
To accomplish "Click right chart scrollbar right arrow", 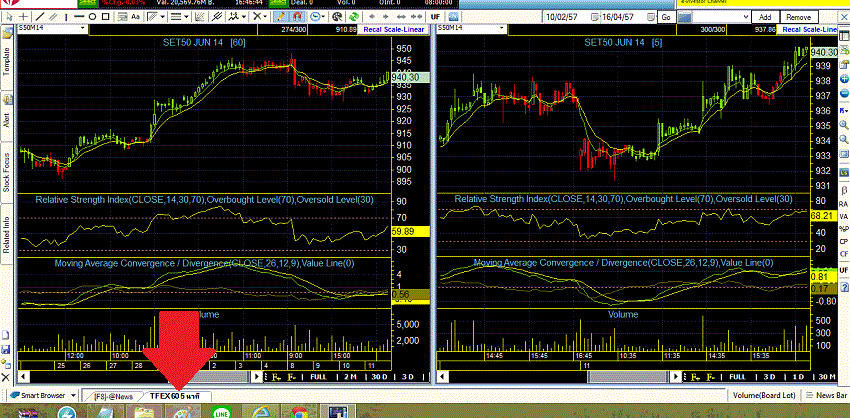I will point(675,376).
